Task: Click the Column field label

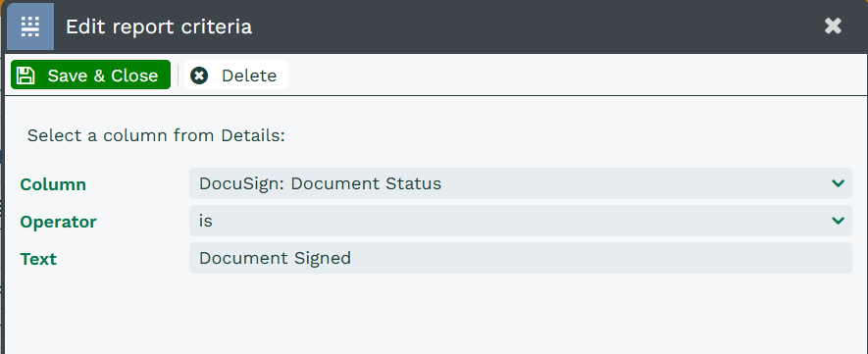Action: [53, 184]
